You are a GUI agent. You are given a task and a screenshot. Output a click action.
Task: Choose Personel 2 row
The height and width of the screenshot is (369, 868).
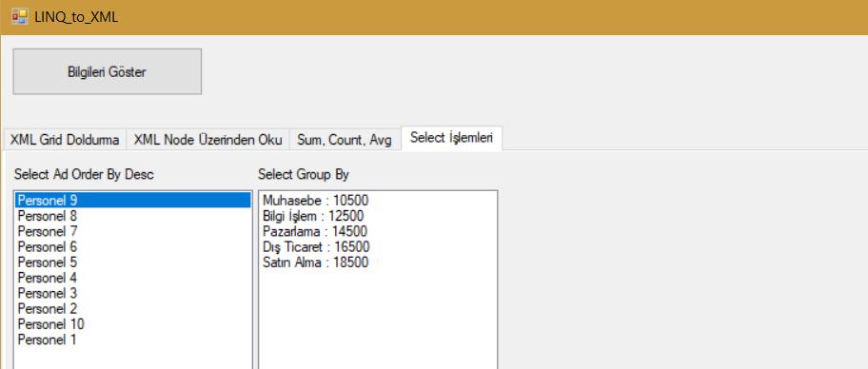[x=133, y=309]
